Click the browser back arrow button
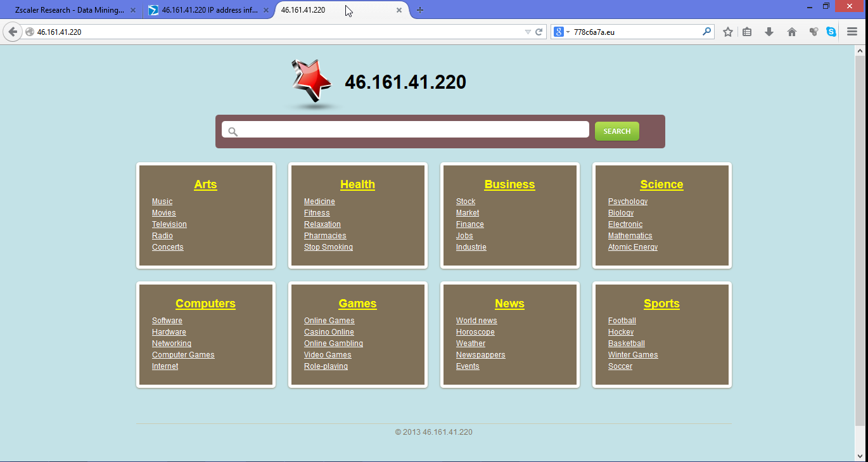This screenshot has height=462, width=868. coord(13,32)
